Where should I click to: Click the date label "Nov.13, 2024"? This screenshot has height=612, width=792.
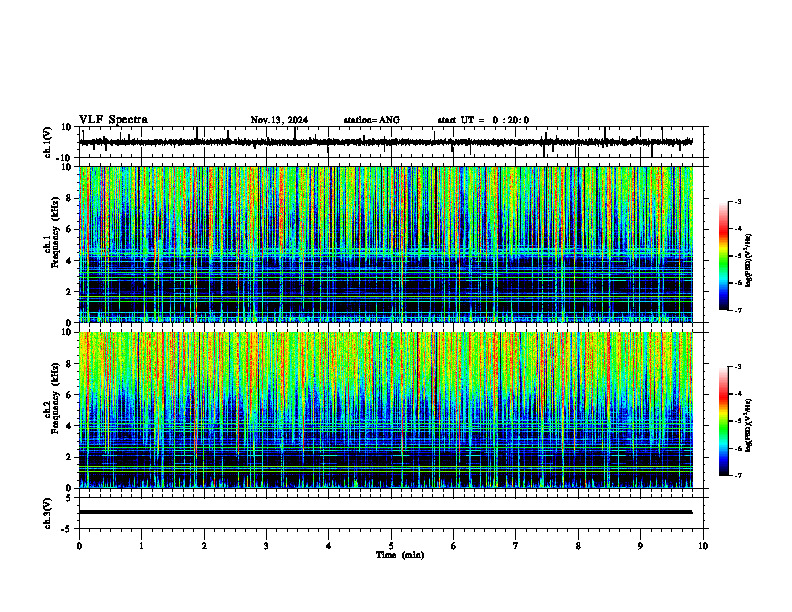click(279, 120)
